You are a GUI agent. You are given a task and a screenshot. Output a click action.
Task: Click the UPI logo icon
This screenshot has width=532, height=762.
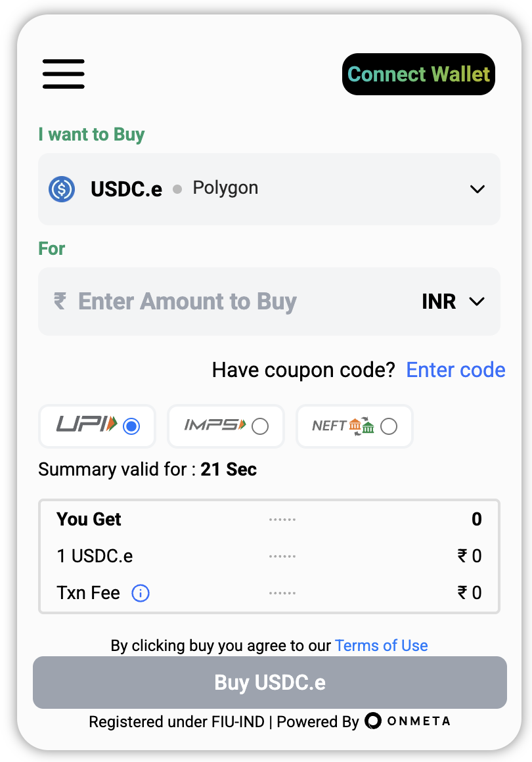(86, 426)
